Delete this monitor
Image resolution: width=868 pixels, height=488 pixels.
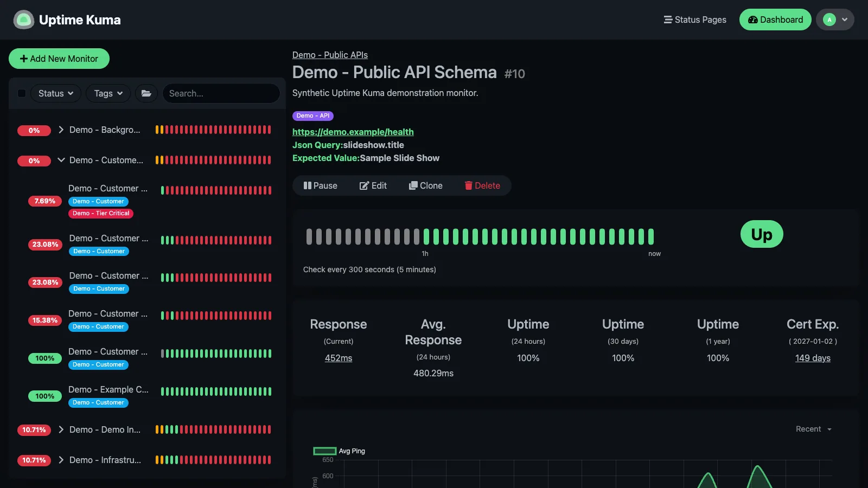click(482, 185)
